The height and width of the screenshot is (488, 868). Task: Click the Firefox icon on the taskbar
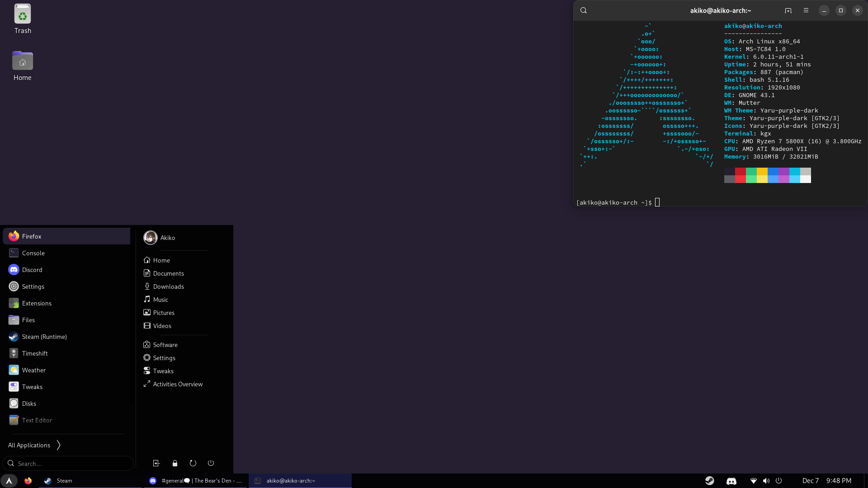pyautogui.click(x=28, y=481)
